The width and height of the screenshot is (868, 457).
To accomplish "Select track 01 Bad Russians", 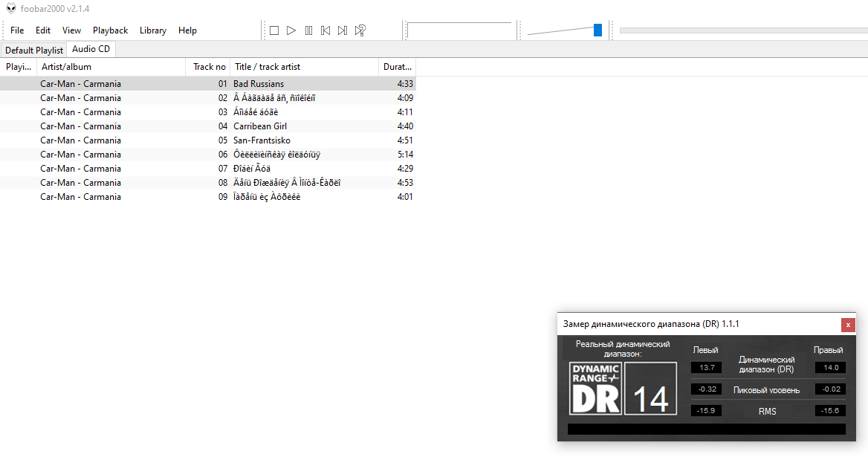I will coord(207,83).
